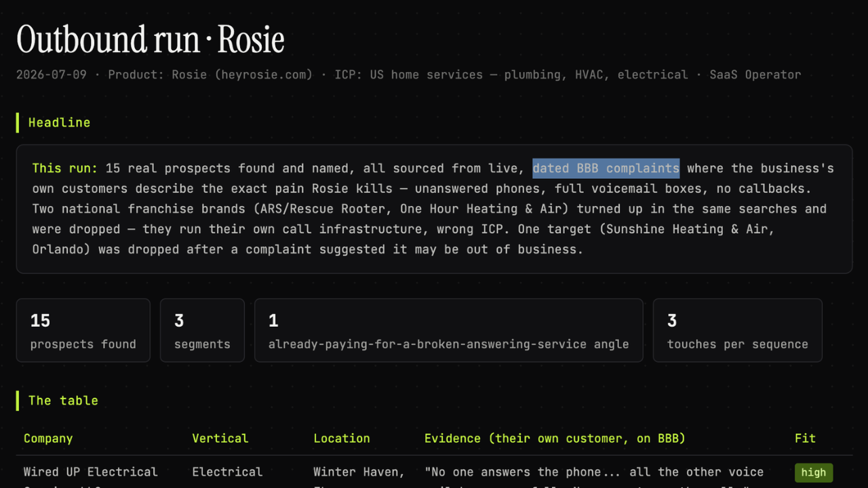
Task: Click the 'Electrical' vertical cell
Action: click(227, 472)
